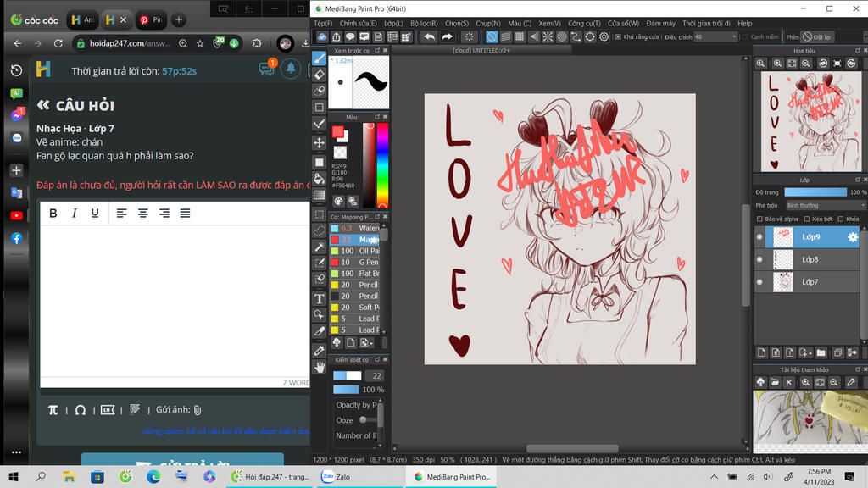
Task: Open a new Cốc Cốc browser tab
Action: point(178,20)
